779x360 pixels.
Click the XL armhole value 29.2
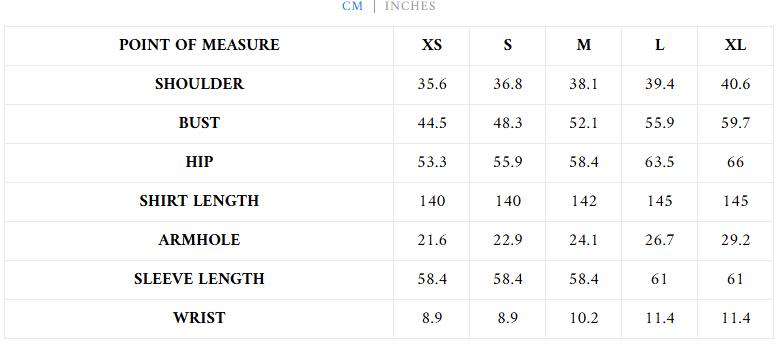pos(735,240)
